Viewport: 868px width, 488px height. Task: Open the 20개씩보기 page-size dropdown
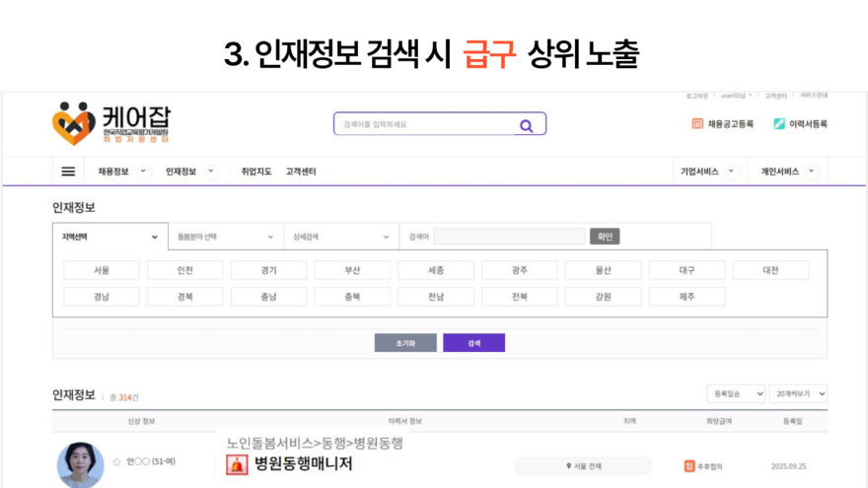[798, 393]
